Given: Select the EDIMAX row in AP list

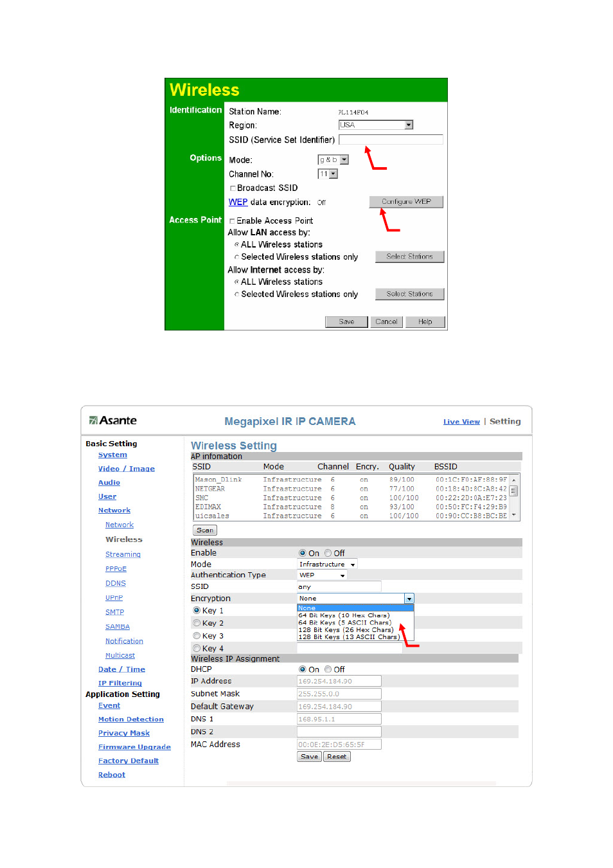Looking at the screenshot, I should 351,507.
